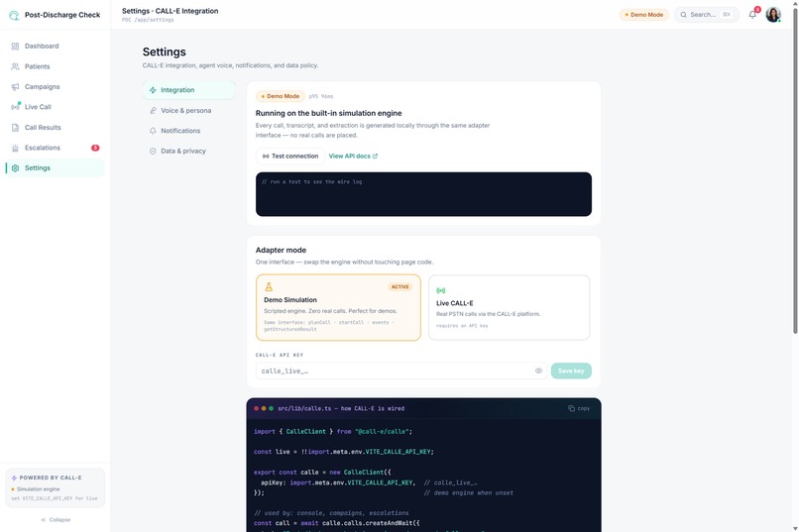Click the Campaigns megaphone icon
Screen dimensions: 799x532
pyautogui.click(x=15, y=87)
